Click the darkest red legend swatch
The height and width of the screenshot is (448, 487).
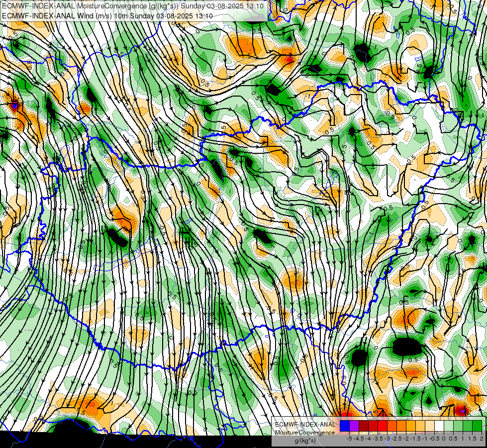tap(364, 426)
